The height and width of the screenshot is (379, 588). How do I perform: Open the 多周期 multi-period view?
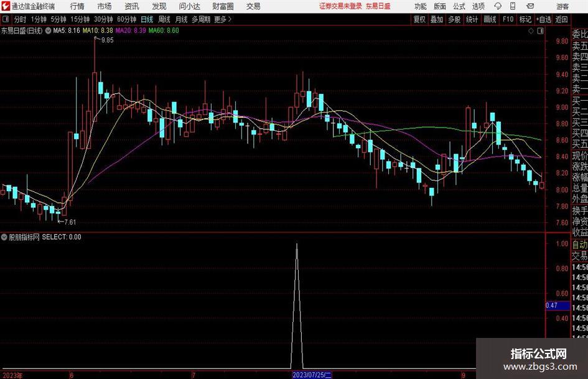tap(201, 19)
